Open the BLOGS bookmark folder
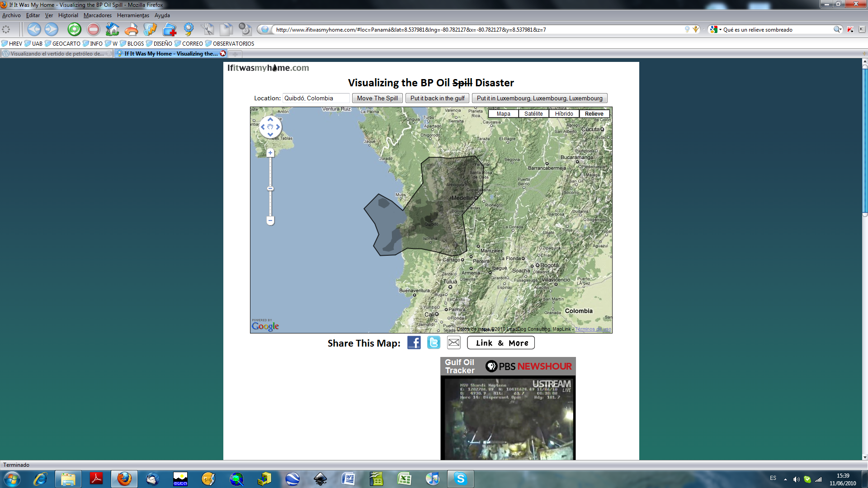This screenshot has width=868, height=488. click(132, 43)
